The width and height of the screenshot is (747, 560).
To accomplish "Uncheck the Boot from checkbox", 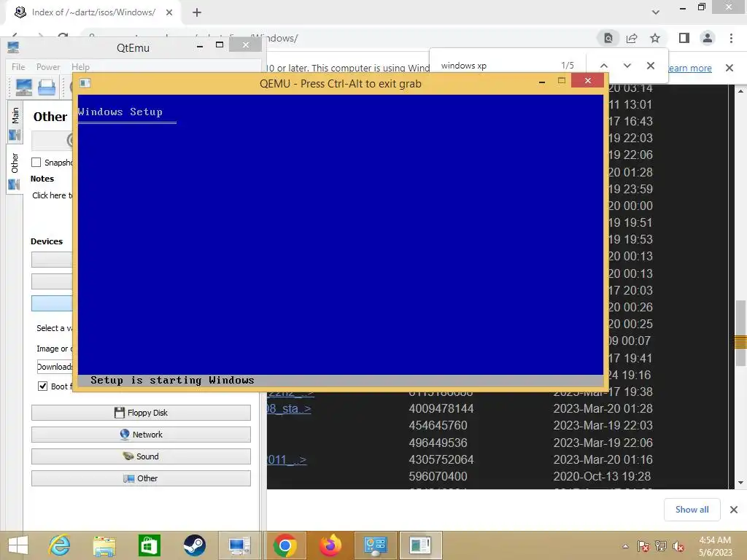I will 43,386.
